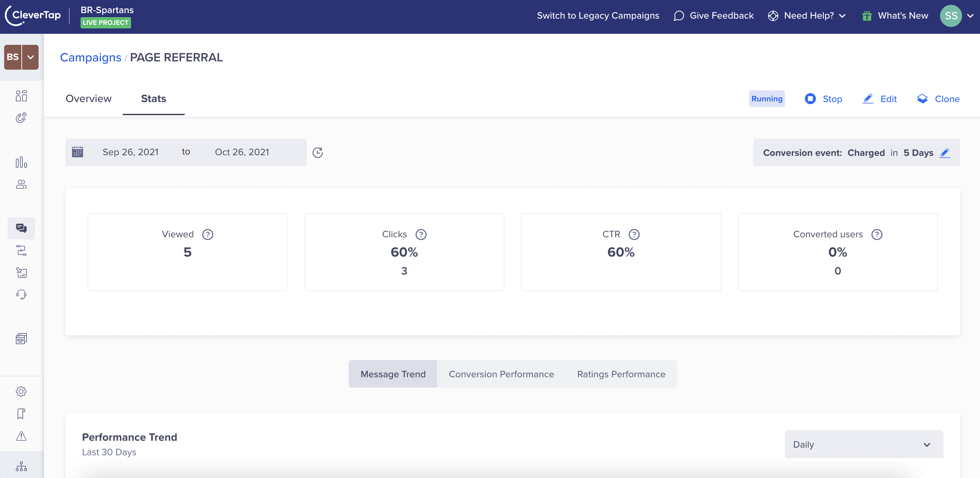Open the headset support sidebar icon
Viewport: 980px width, 478px height.
pyautogui.click(x=21, y=295)
